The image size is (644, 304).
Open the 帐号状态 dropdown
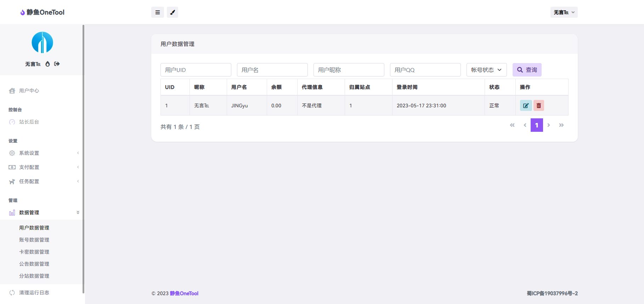[486, 70]
